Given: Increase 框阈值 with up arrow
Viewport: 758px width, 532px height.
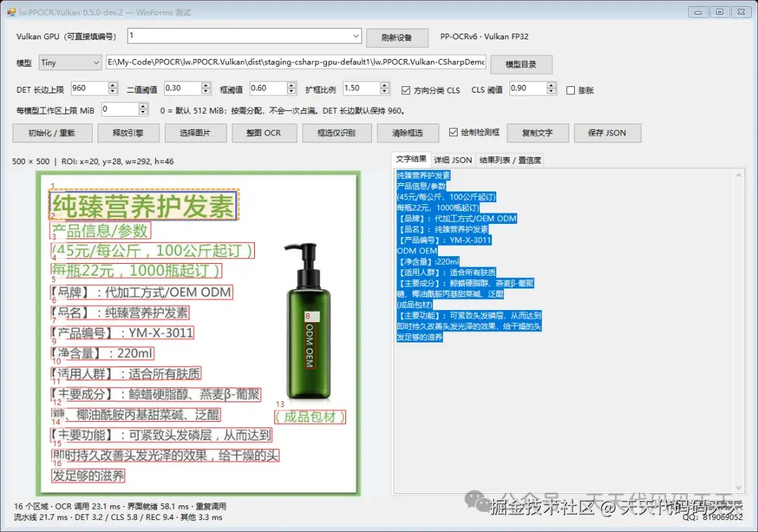Looking at the screenshot, I should click(291, 85).
